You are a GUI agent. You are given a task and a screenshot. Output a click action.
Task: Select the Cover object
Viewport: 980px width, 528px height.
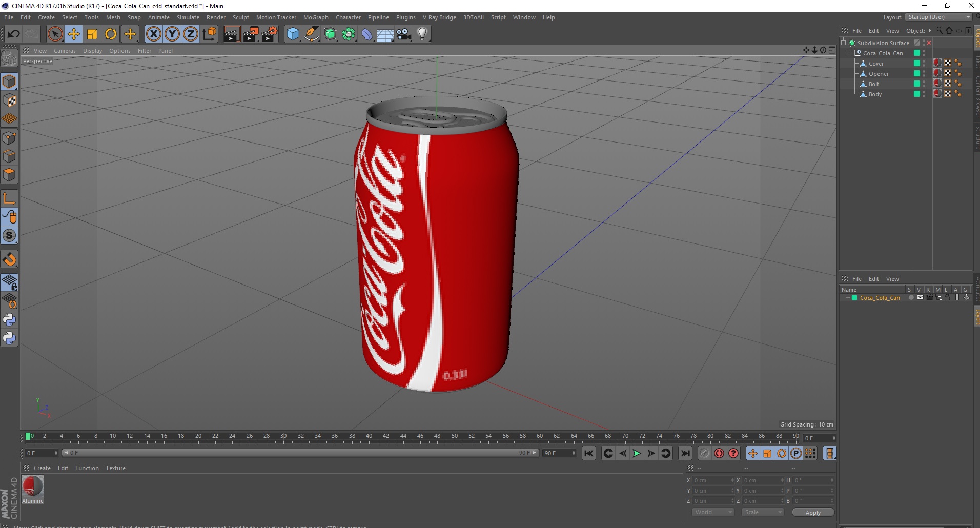coord(876,64)
